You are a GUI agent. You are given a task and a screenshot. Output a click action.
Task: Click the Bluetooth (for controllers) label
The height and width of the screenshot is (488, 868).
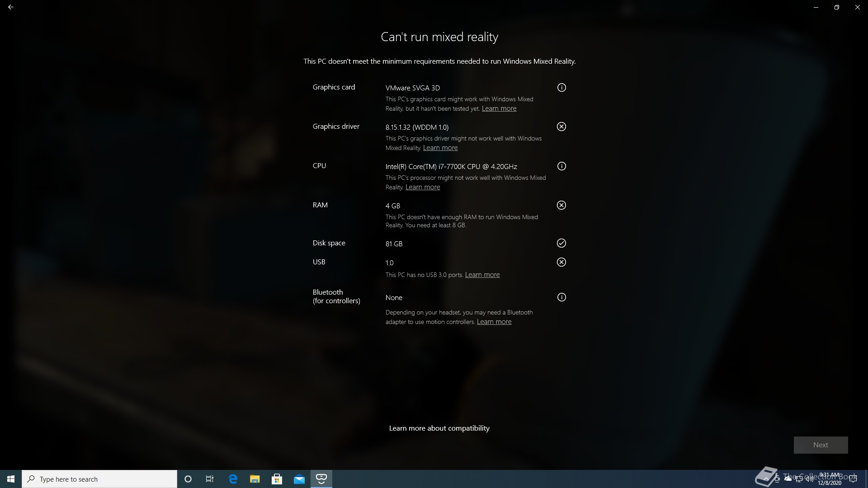point(336,296)
